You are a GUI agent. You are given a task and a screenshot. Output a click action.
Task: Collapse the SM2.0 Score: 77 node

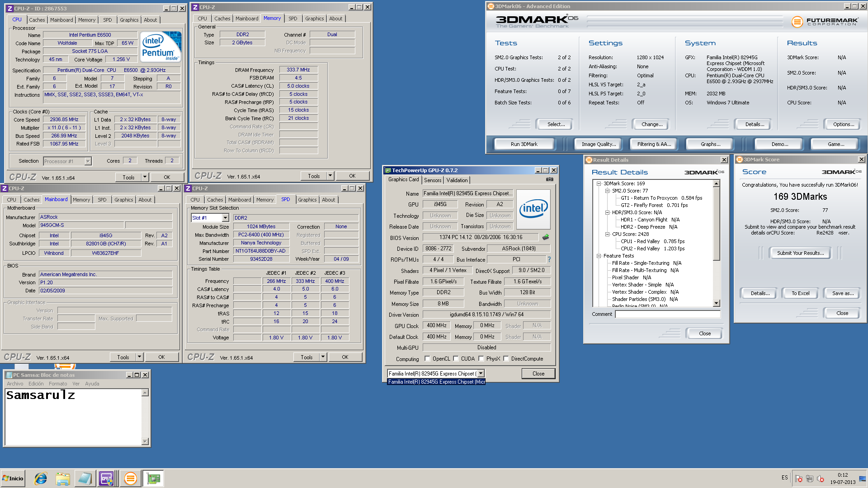(608, 191)
